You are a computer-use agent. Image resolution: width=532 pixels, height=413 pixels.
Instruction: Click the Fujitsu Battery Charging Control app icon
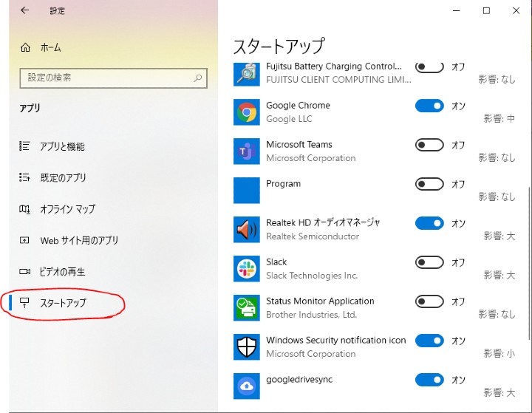tap(247, 74)
